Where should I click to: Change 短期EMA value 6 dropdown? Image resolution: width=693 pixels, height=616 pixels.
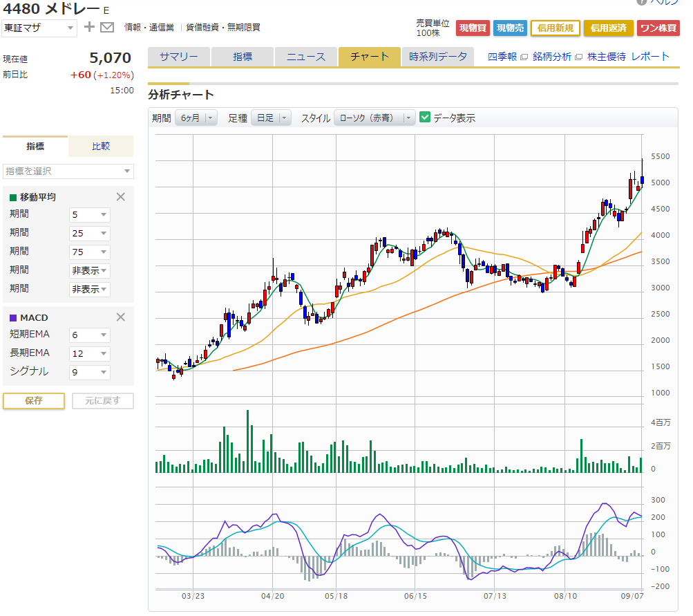coord(90,335)
